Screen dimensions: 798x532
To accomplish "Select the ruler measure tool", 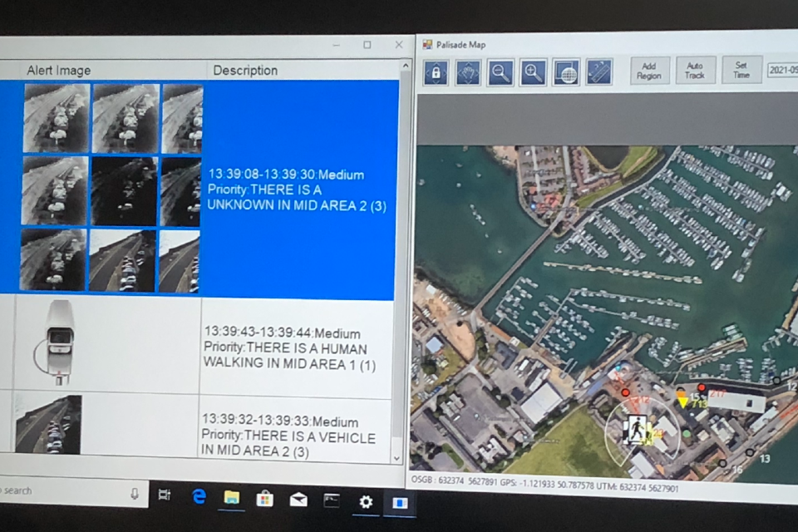I will (x=598, y=73).
